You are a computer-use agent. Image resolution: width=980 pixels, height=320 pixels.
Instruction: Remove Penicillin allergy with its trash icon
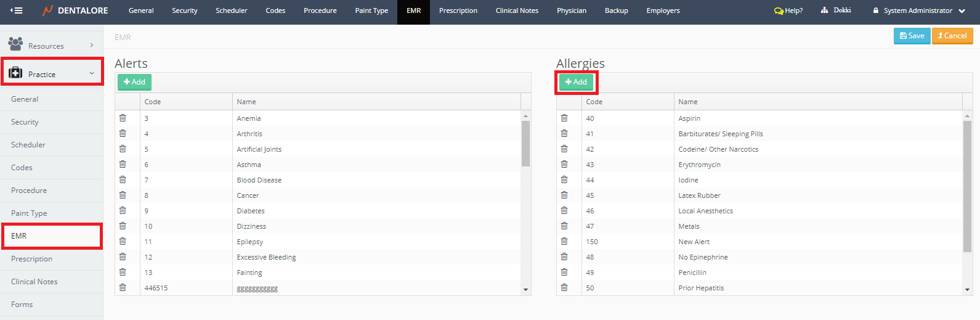(564, 273)
